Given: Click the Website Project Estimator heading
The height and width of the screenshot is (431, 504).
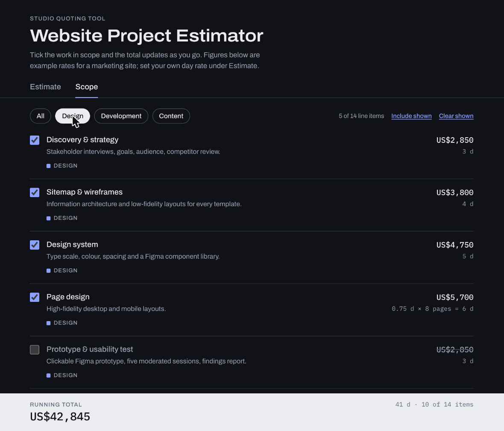Looking at the screenshot, I should tap(147, 35).
